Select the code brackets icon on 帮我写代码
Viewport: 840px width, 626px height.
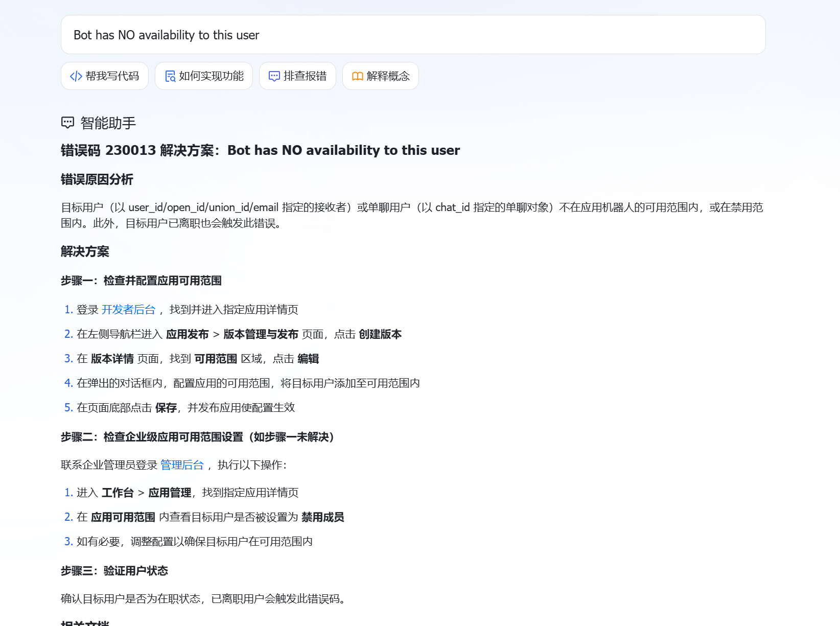[76, 76]
